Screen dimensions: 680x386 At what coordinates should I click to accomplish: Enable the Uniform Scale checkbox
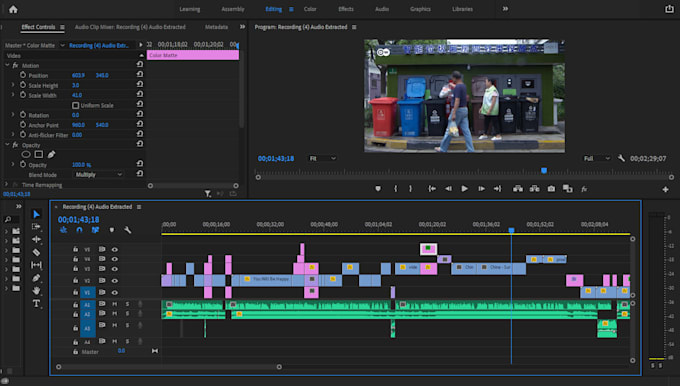[x=75, y=105]
